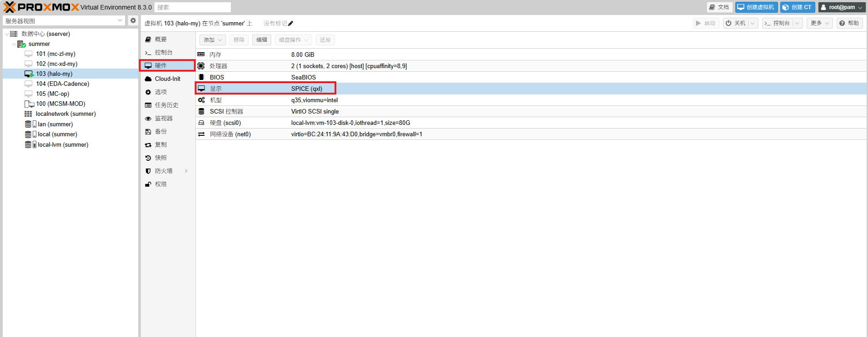The height and width of the screenshot is (337, 868).
Task: Select the 网络设备 (net0) hardware row
Action: pos(230,134)
